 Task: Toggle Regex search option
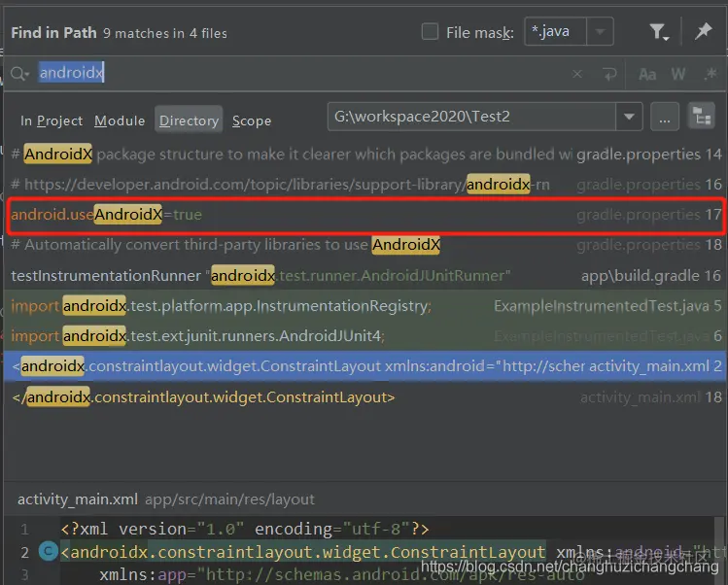pos(710,74)
